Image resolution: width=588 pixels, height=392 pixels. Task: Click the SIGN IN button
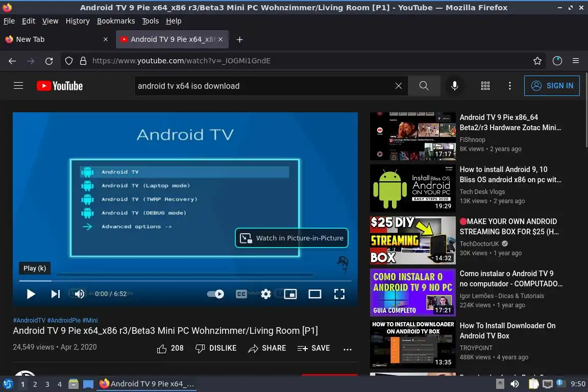552,86
